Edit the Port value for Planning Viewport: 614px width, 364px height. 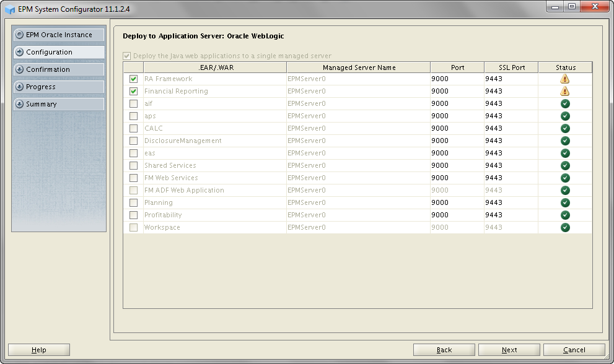(x=457, y=203)
